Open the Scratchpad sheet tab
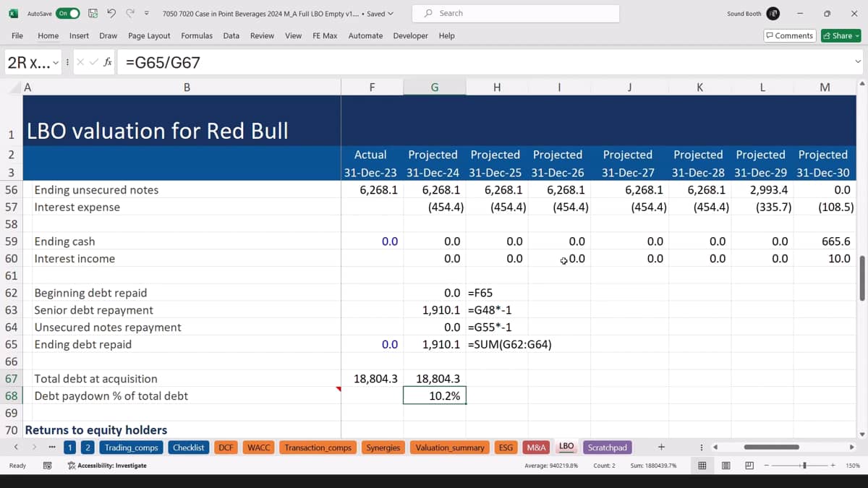Viewport: 868px width, 488px height. point(608,448)
